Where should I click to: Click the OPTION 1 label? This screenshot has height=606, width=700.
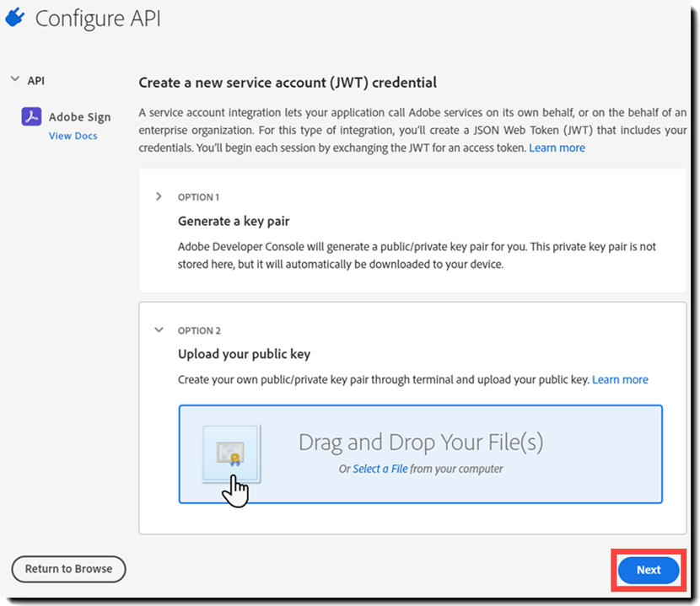pos(199,197)
